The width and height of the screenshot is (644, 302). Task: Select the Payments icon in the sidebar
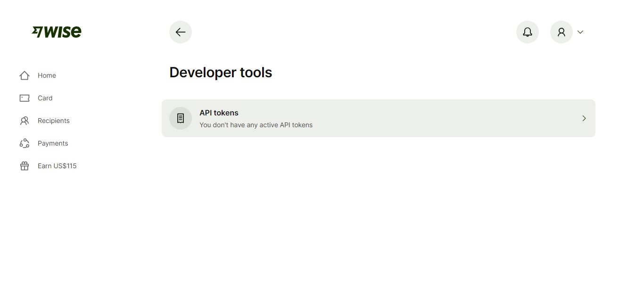pos(24,143)
